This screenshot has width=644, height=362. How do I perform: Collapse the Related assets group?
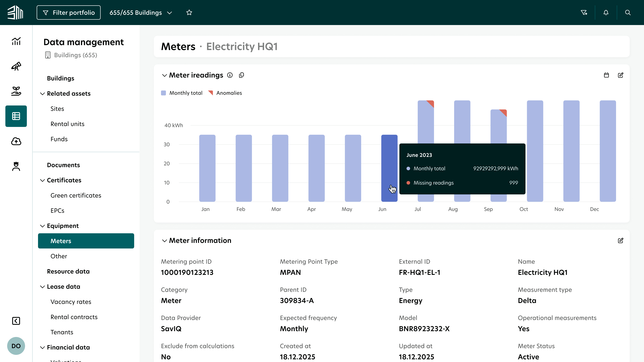(42, 93)
